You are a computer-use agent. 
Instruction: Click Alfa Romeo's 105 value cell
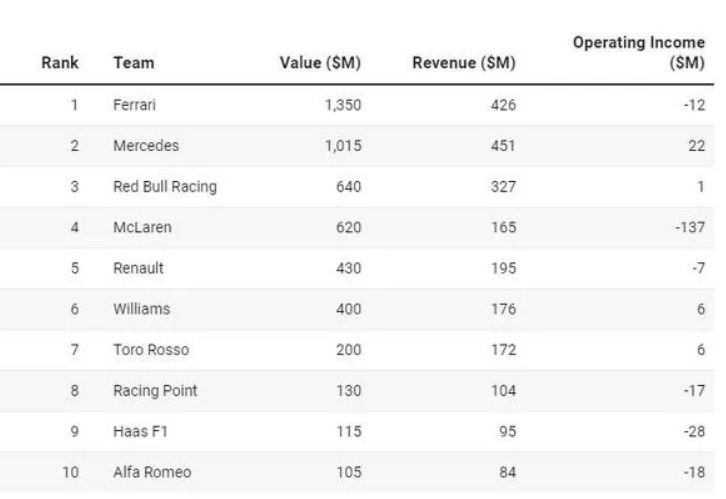click(349, 472)
